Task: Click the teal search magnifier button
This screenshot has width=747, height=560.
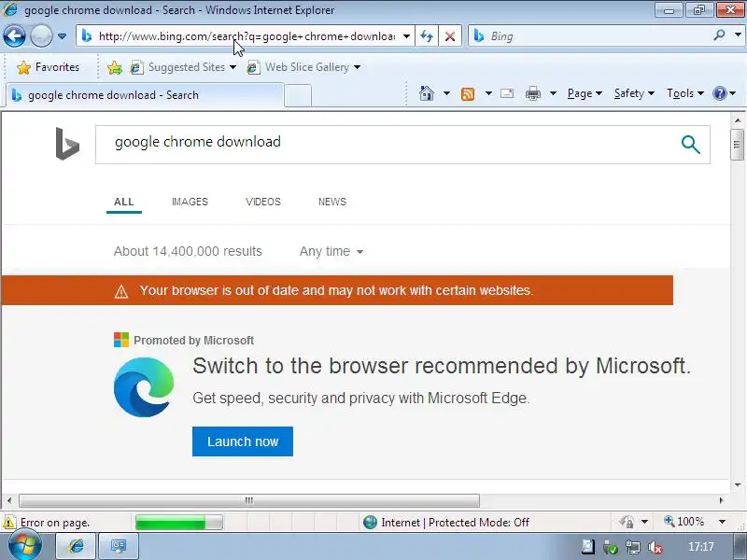Action: tap(690, 145)
